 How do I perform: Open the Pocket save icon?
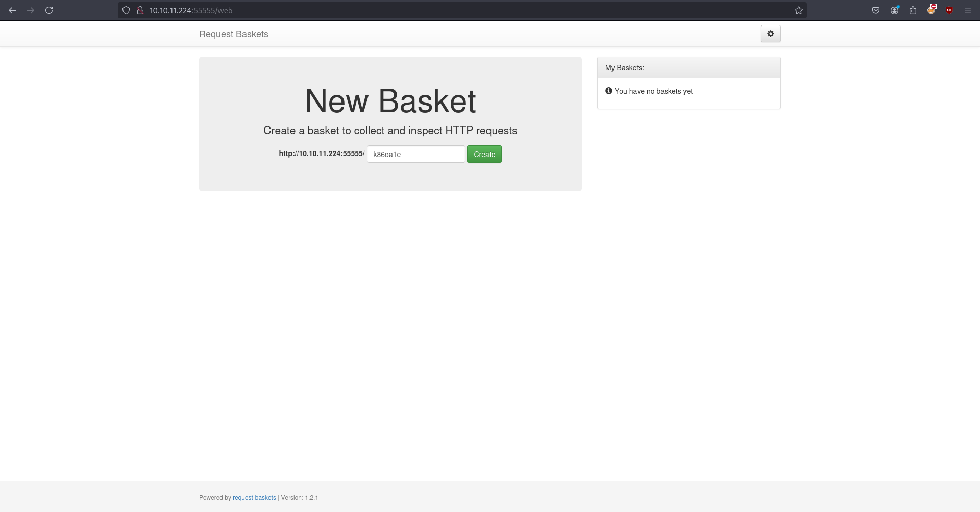[x=876, y=10]
